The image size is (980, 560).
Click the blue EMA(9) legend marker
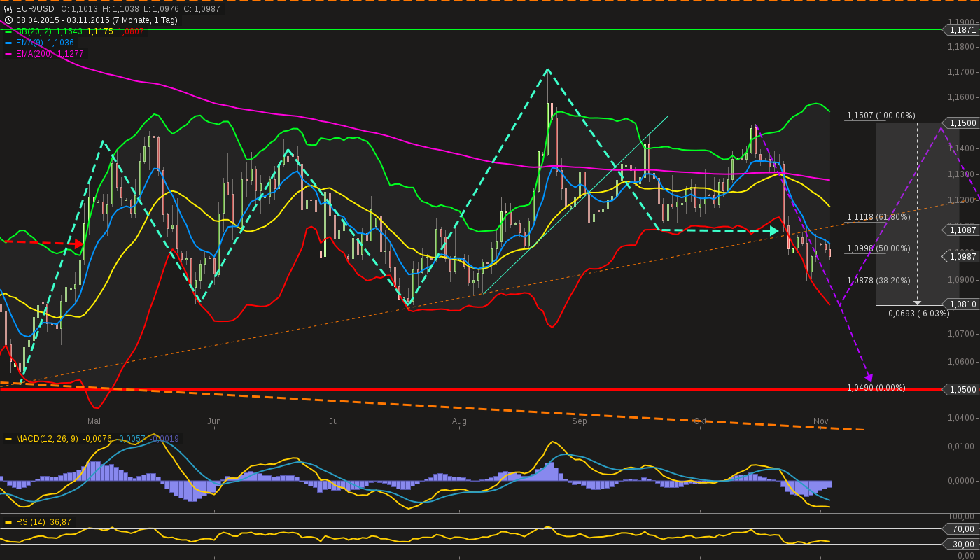click(x=8, y=43)
